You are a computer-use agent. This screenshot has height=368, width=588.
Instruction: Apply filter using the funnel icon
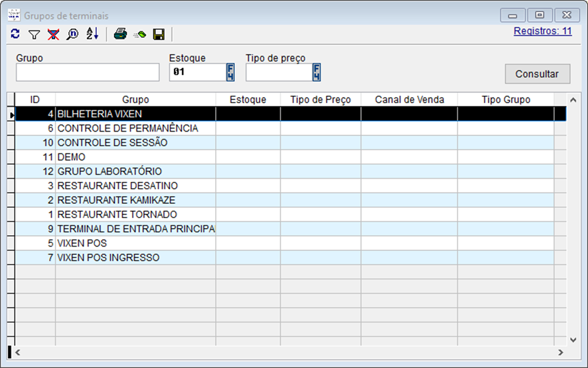(x=35, y=34)
